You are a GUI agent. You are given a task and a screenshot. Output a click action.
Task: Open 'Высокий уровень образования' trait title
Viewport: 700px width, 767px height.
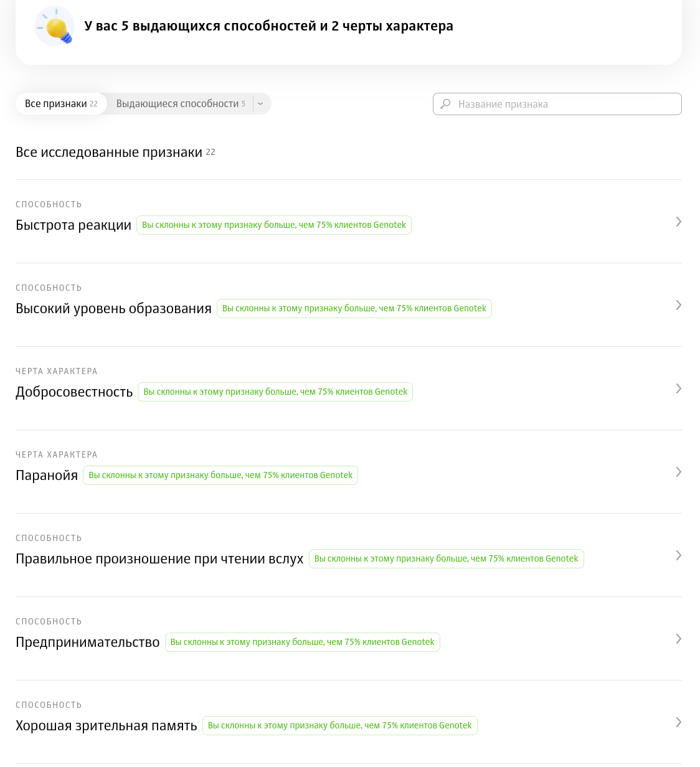113,309
